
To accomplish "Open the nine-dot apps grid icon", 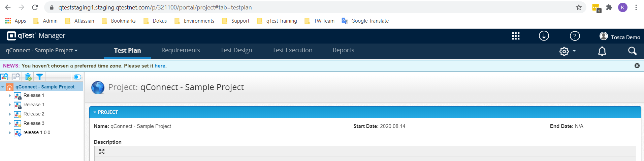I will pyautogui.click(x=516, y=36).
